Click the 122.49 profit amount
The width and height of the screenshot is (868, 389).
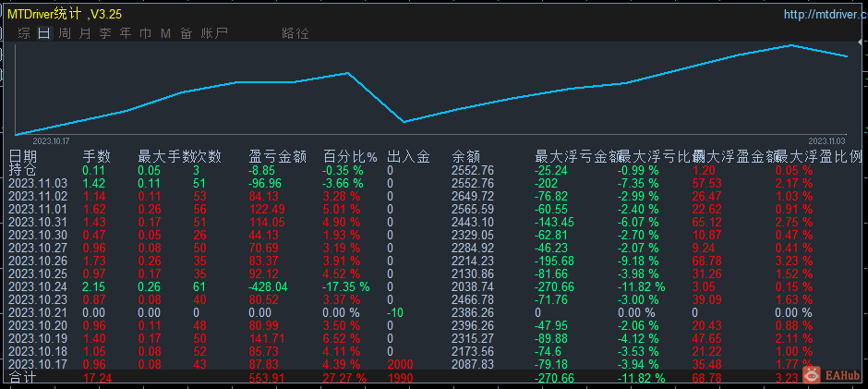click(268, 209)
